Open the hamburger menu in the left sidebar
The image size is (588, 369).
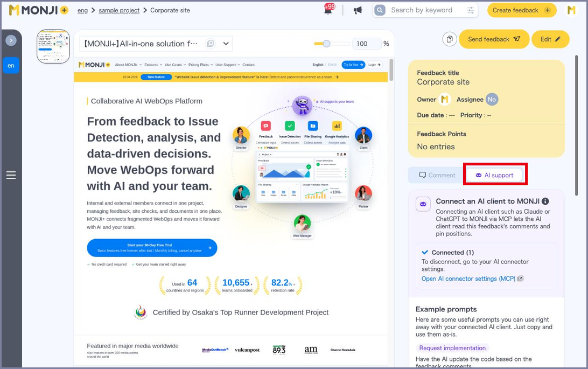[x=11, y=175]
